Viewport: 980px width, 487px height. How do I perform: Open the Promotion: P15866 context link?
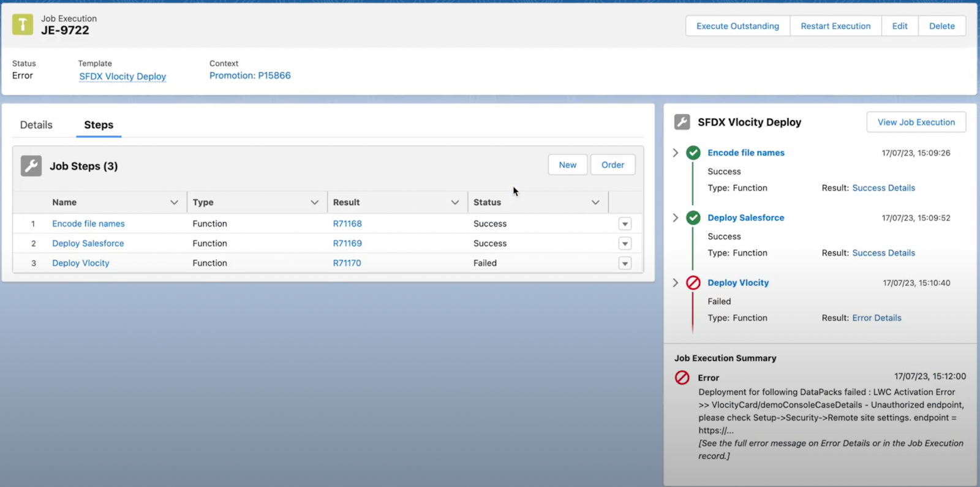click(250, 76)
